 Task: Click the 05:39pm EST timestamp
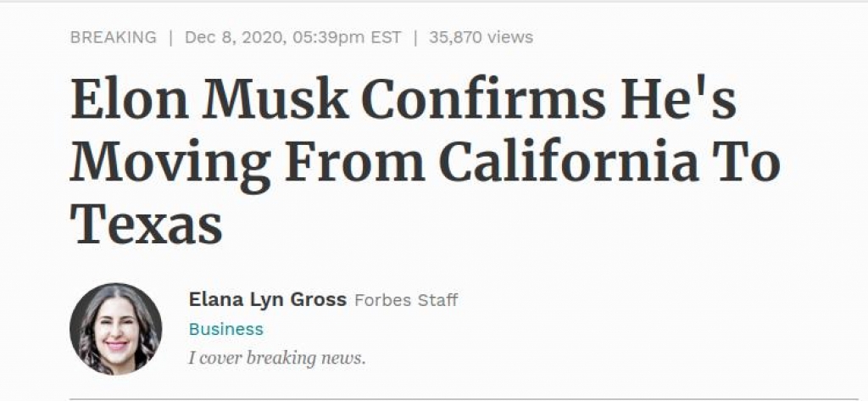(346, 37)
